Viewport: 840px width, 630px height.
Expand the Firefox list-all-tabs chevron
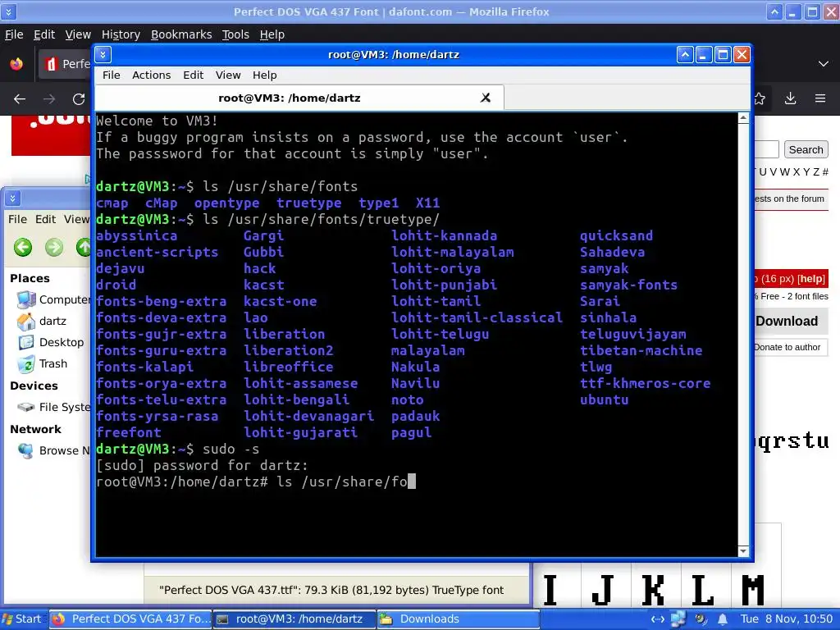824,64
